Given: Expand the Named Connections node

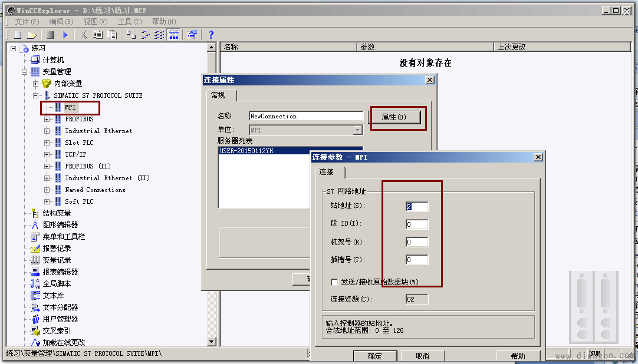Looking at the screenshot, I should click(x=47, y=189).
